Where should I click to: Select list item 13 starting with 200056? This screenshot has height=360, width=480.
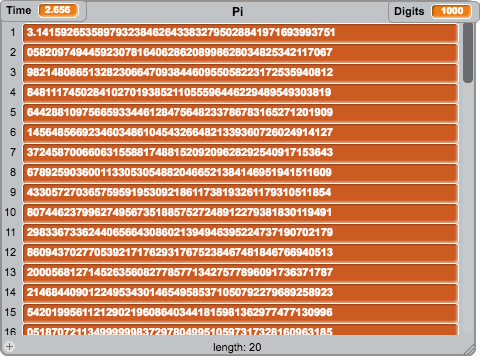coord(241,273)
